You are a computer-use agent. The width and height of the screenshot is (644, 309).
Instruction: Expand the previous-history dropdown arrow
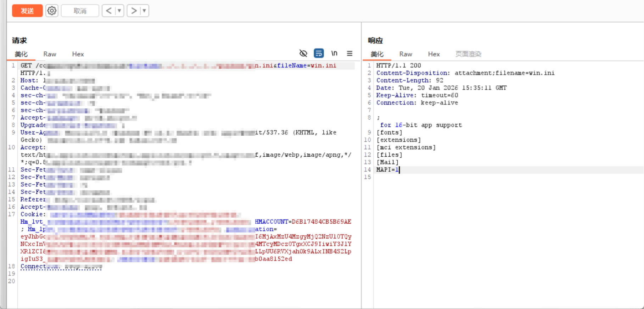click(x=119, y=11)
